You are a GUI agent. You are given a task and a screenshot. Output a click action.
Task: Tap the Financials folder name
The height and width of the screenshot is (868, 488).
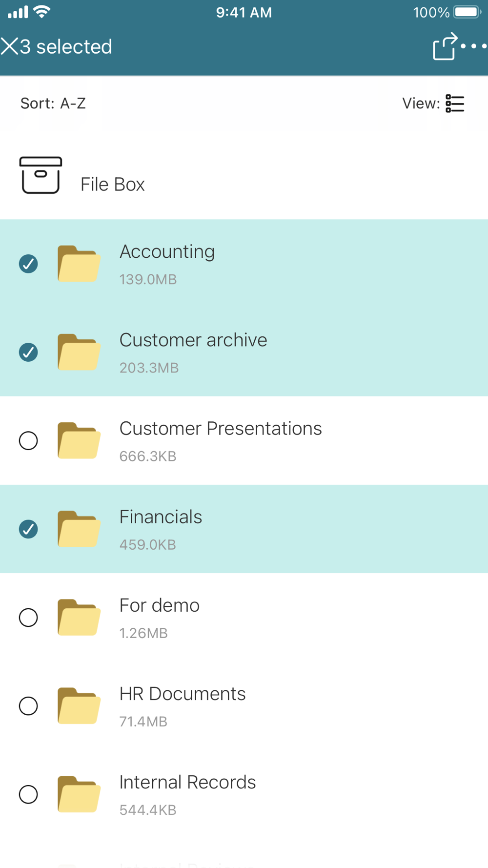[x=161, y=517]
